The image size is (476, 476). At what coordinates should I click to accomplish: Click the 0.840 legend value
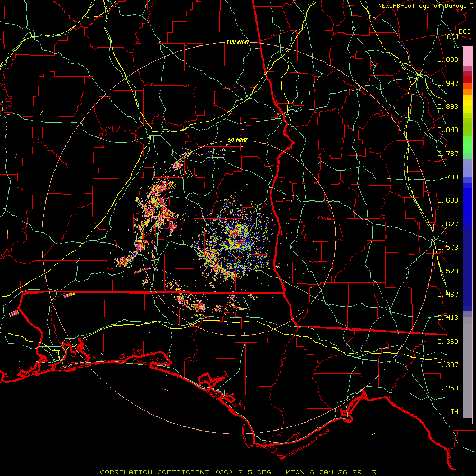click(x=448, y=130)
